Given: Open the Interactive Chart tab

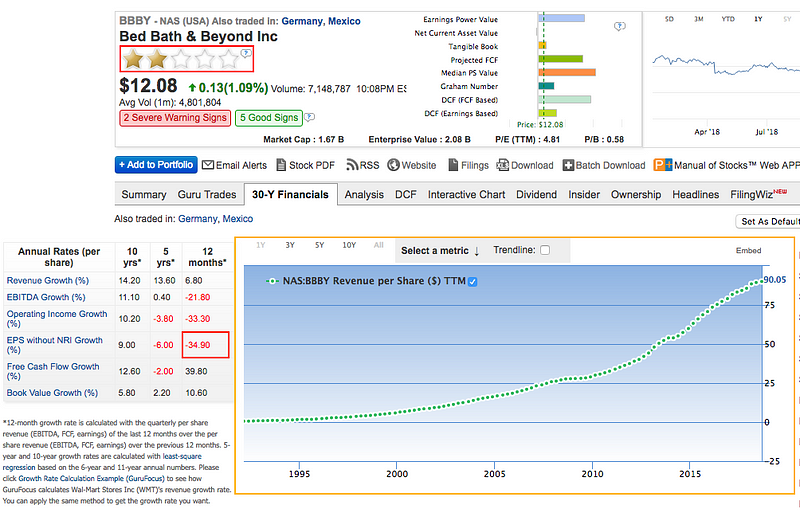Looking at the screenshot, I should (466, 194).
